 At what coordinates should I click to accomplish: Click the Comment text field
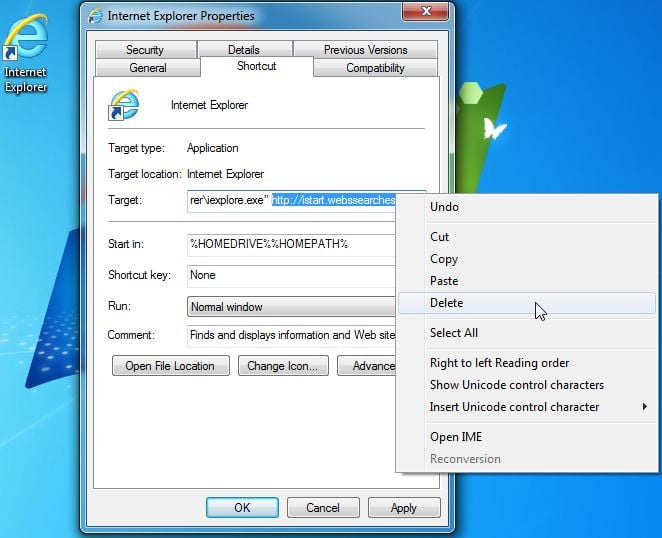coord(291,336)
